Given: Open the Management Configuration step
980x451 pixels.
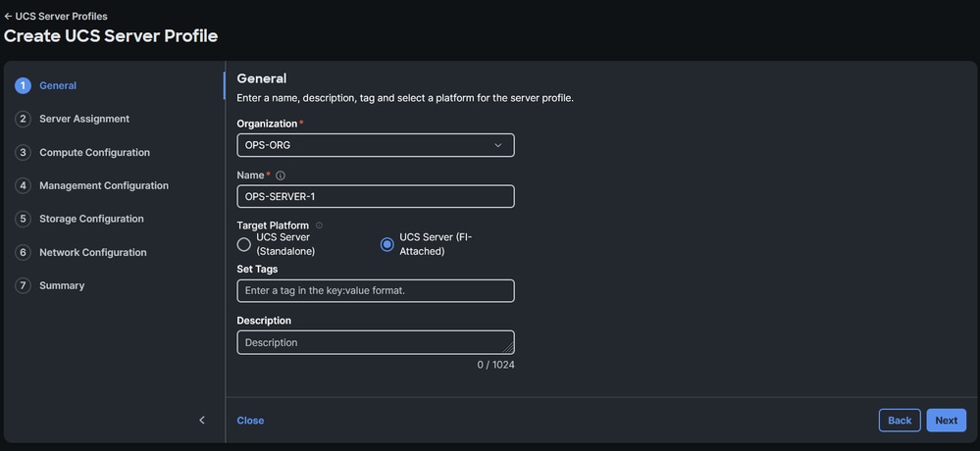Looking at the screenshot, I should click(x=104, y=185).
